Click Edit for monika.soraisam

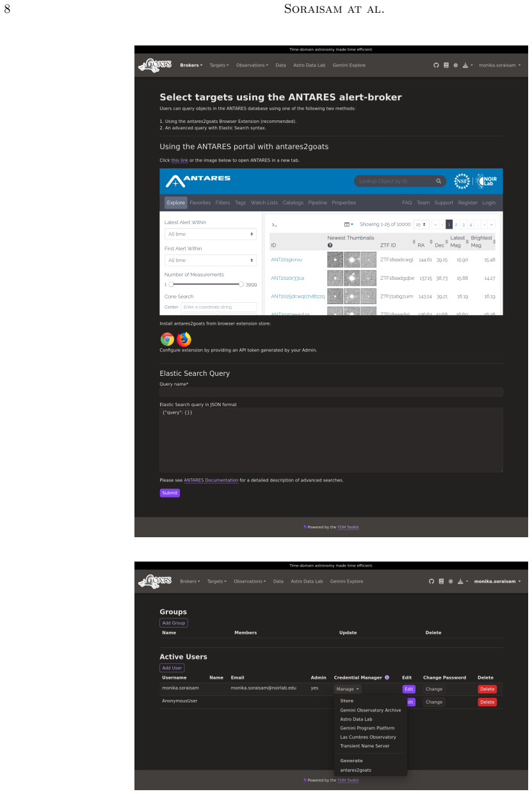point(408,689)
